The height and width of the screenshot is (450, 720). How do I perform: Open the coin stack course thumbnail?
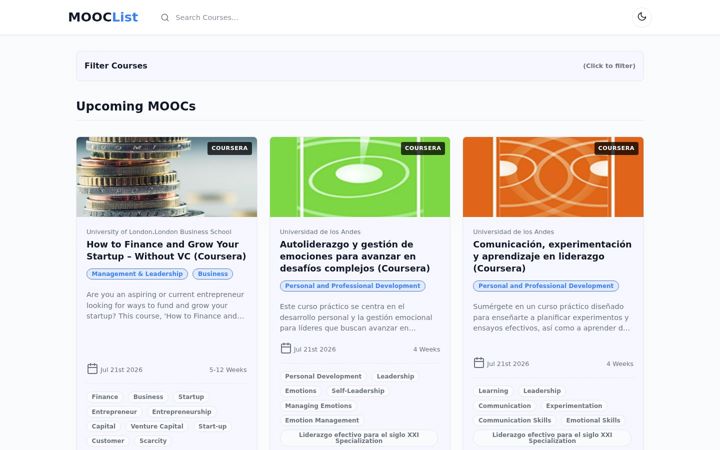pyautogui.click(x=167, y=177)
